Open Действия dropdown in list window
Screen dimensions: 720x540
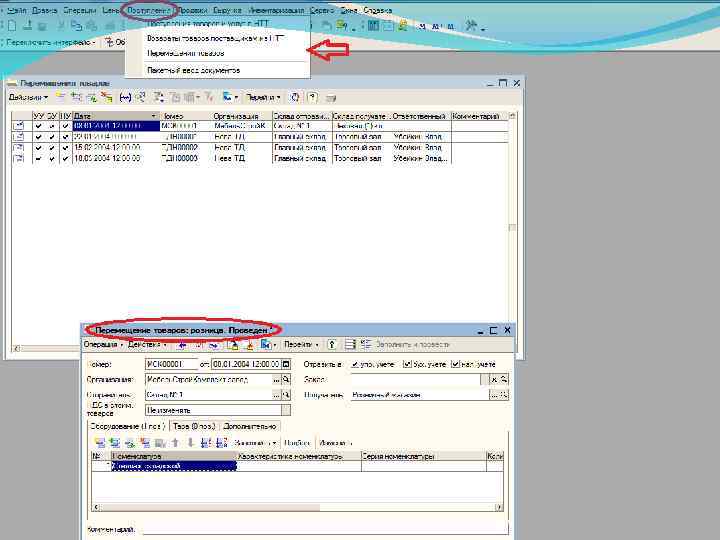point(28,97)
